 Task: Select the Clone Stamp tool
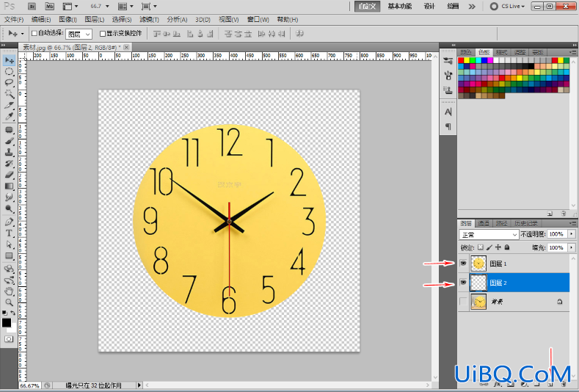coord(10,152)
